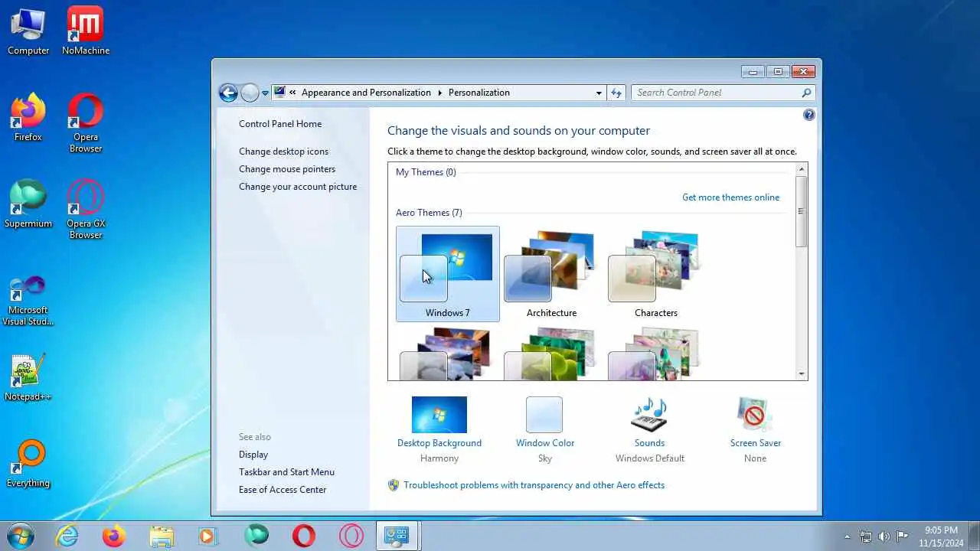Show hidden system tray icons
The height and width of the screenshot is (551, 980).
tap(847, 536)
